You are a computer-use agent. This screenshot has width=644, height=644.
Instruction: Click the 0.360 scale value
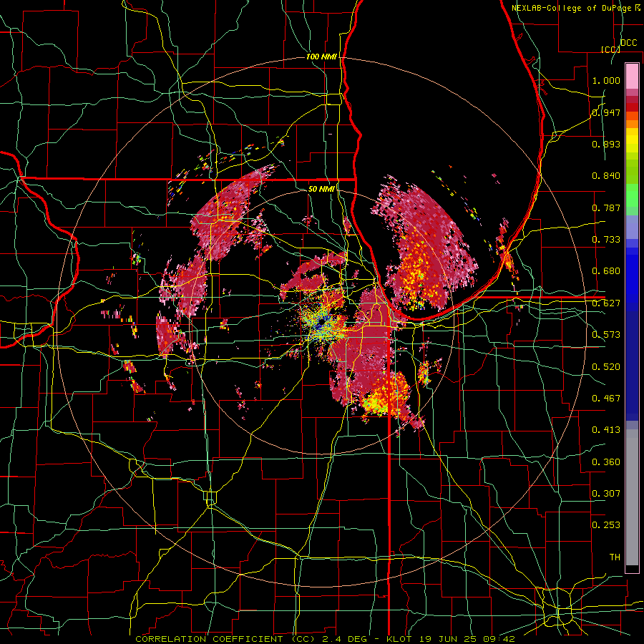point(606,462)
